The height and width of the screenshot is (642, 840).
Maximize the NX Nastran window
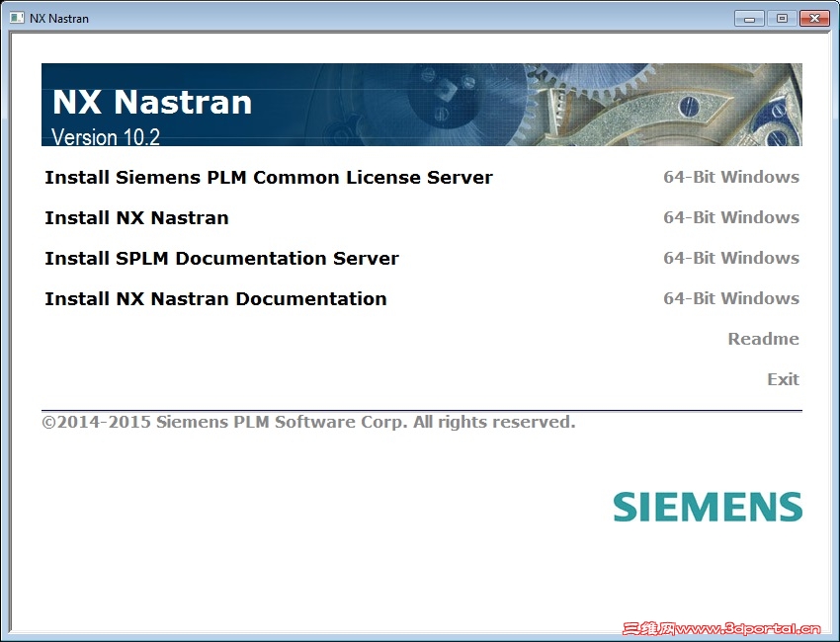pyautogui.click(x=782, y=19)
